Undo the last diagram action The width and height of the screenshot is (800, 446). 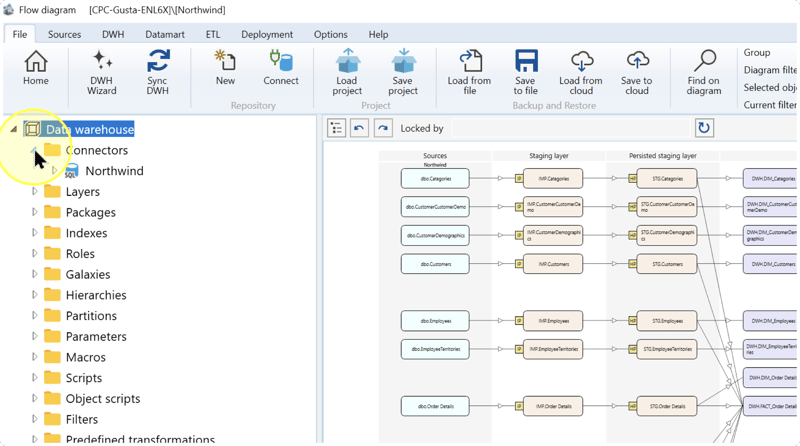coord(359,128)
